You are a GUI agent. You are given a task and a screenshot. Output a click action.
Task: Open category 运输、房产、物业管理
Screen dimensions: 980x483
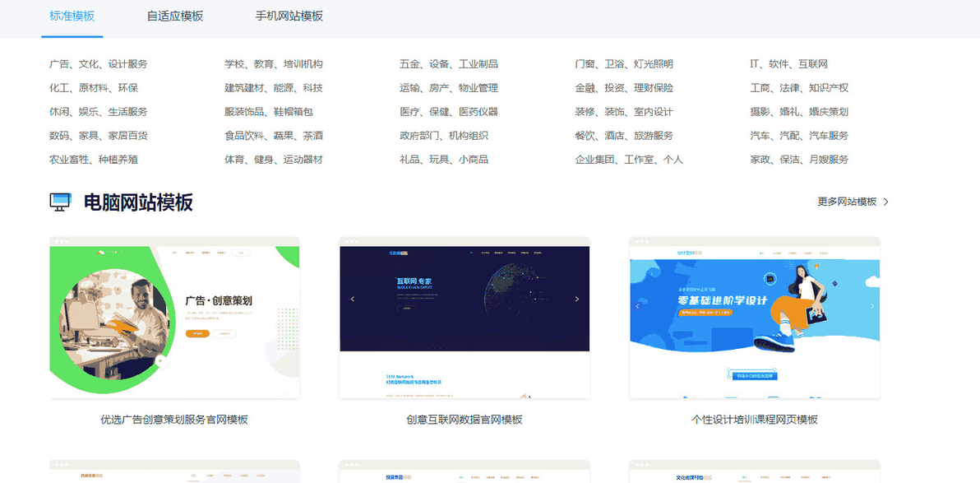449,87
